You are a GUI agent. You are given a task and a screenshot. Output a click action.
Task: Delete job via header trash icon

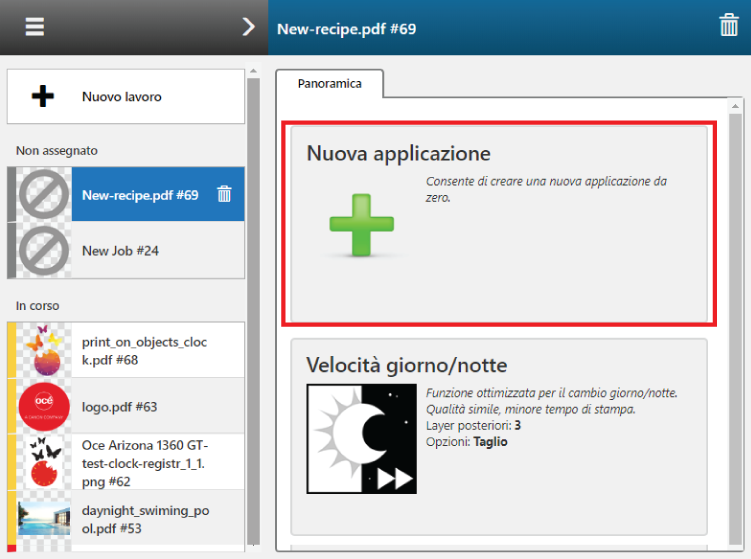(x=728, y=25)
